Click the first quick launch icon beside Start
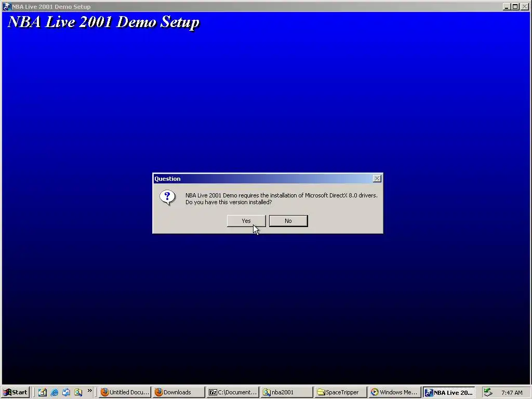This screenshot has width=532, height=399. coord(42,392)
